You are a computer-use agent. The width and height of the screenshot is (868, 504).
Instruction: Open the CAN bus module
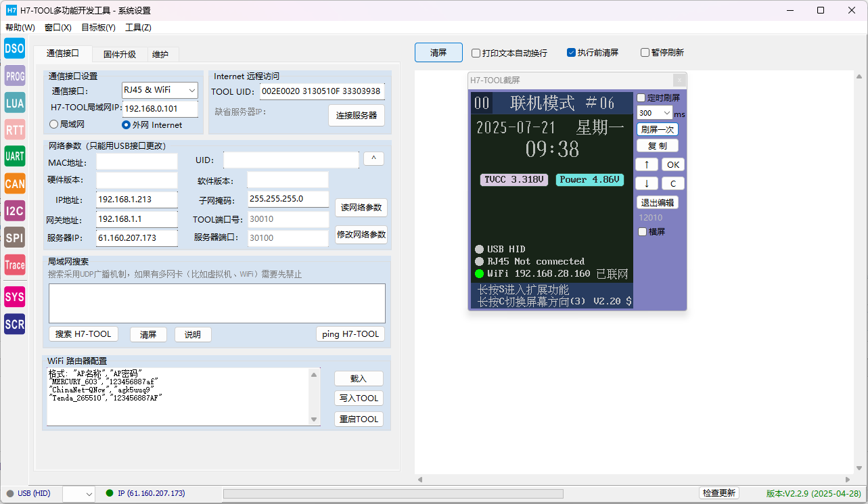coord(15,183)
